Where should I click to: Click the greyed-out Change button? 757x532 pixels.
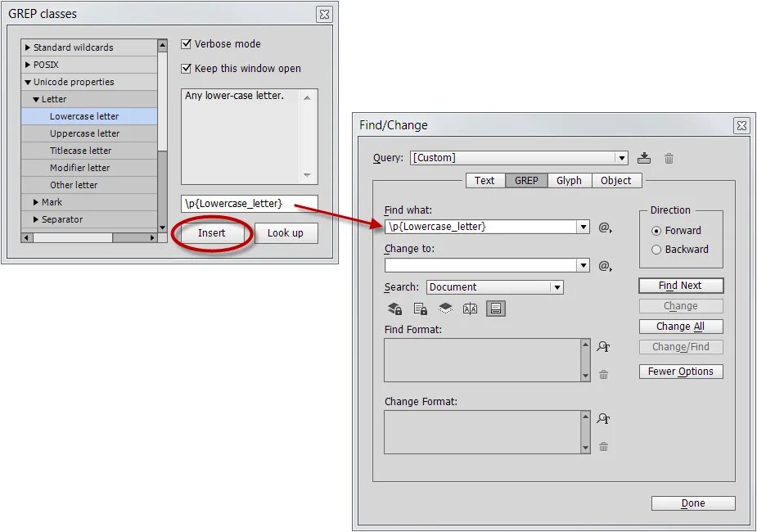pos(681,306)
